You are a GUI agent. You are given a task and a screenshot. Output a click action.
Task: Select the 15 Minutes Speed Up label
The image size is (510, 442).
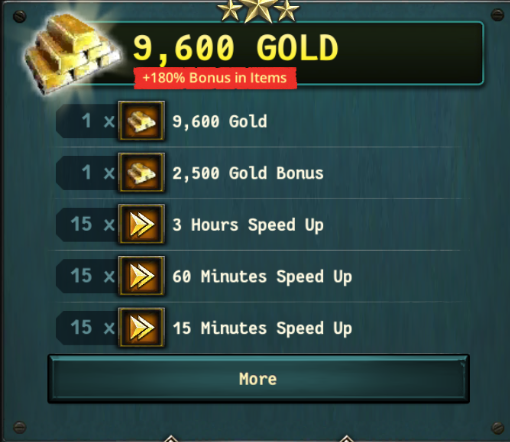coord(262,328)
